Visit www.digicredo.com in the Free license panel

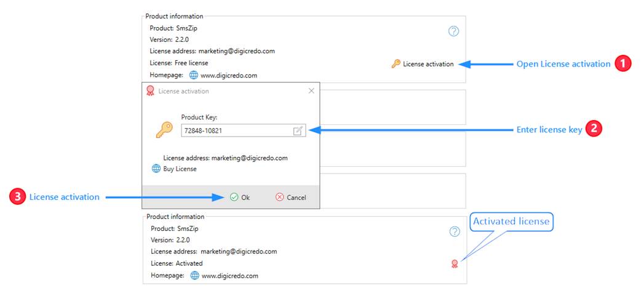tap(228, 76)
